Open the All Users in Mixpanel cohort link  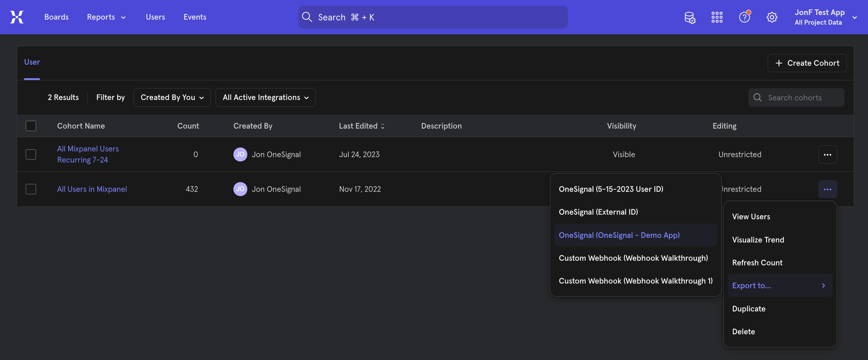[x=92, y=189]
